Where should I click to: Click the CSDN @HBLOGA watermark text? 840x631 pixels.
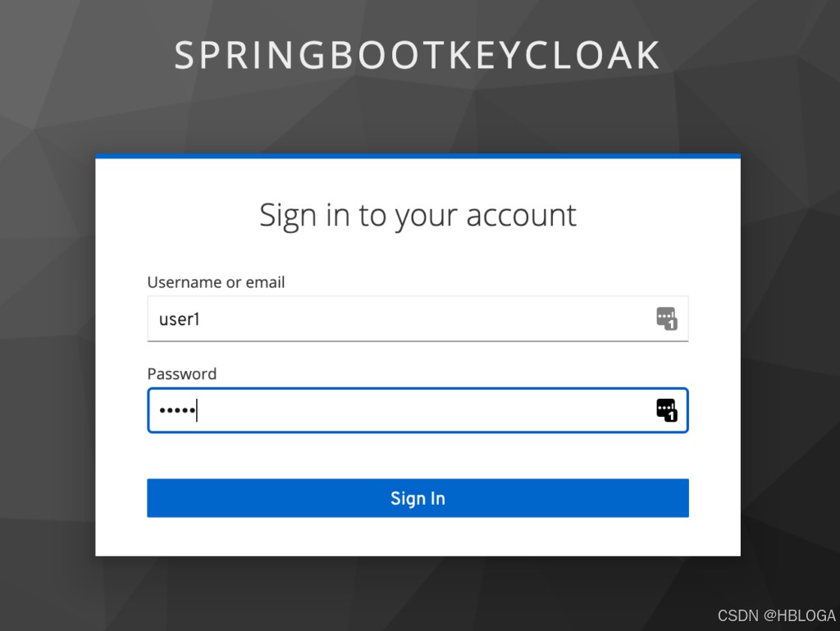776,615
